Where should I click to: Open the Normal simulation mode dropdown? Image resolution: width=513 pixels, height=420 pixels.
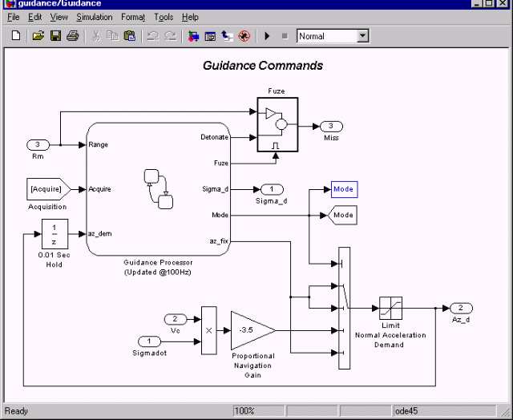click(x=362, y=35)
